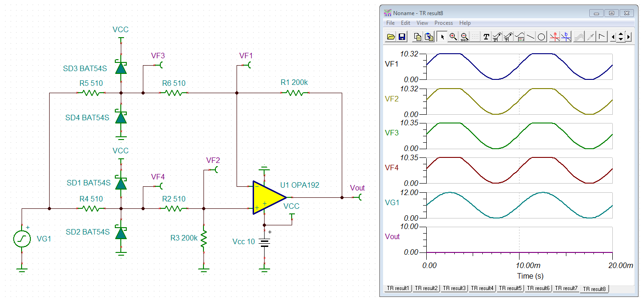Place cursor B on curve
The height and width of the screenshot is (302, 644).
point(566,37)
